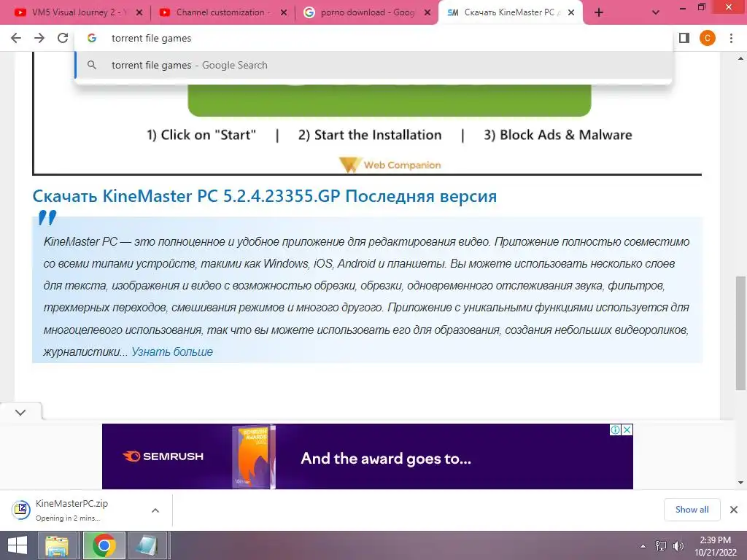
Task: Click the magnifier icon in suggestion row
Action: (x=92, y=65)
